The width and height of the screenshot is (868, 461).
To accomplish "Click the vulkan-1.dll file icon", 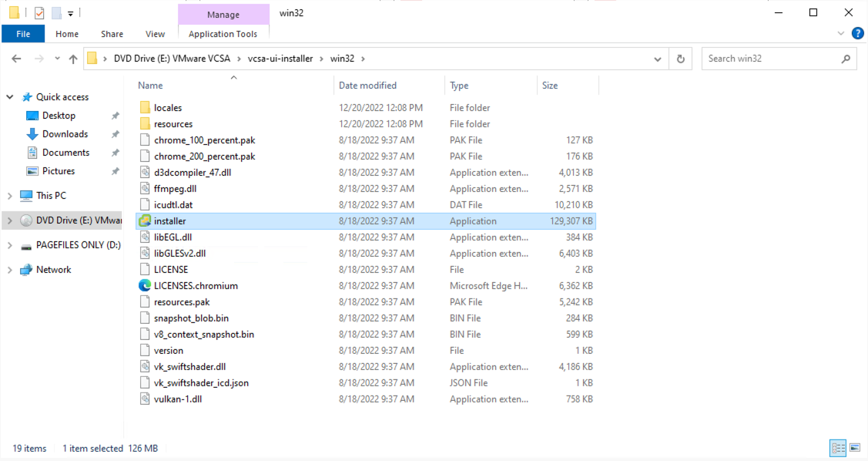I will [x=145, y=399].
